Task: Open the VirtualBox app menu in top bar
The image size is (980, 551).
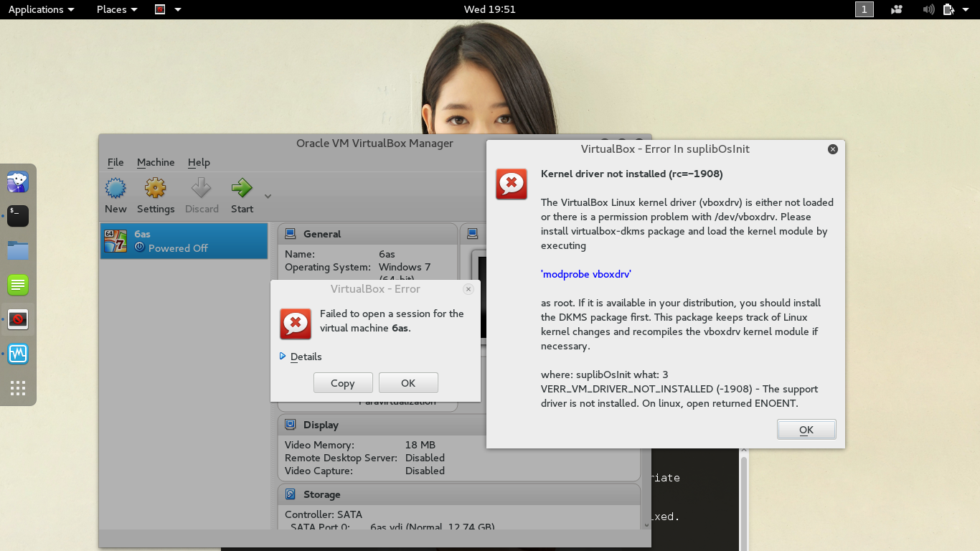Action: [x=168, y=9]
